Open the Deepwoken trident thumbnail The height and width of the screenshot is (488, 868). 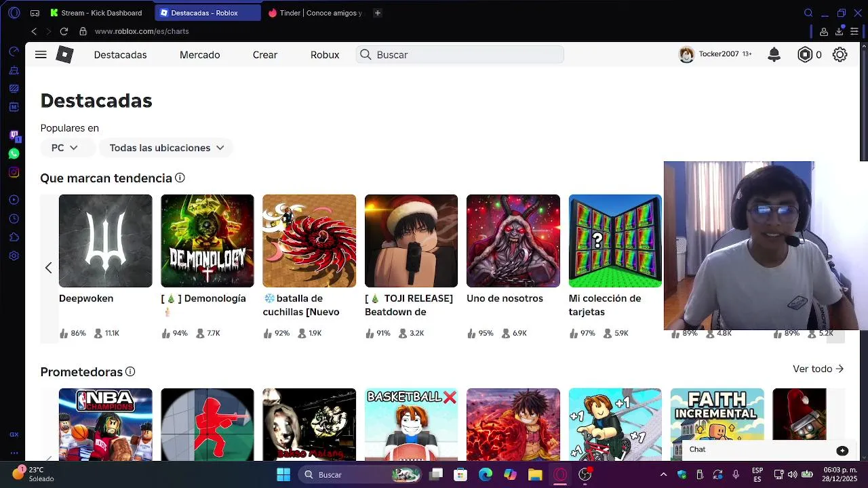click(x=106, y=241)
